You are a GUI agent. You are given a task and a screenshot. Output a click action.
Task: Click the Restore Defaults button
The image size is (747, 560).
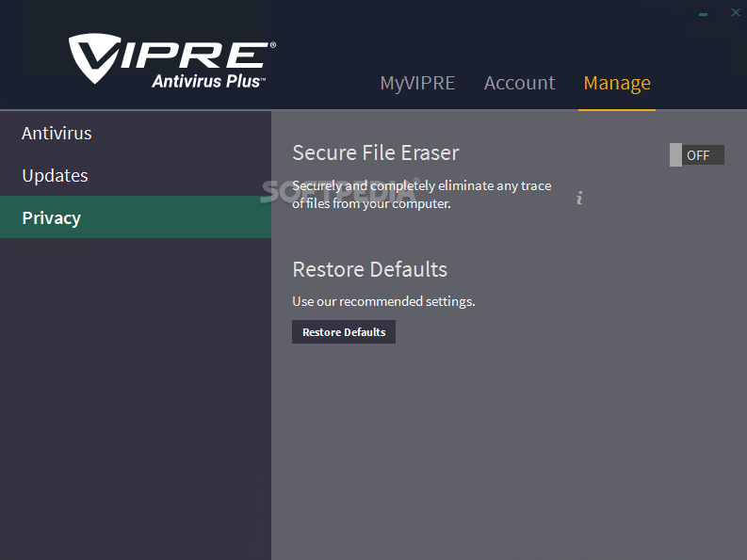coord(344,332)
